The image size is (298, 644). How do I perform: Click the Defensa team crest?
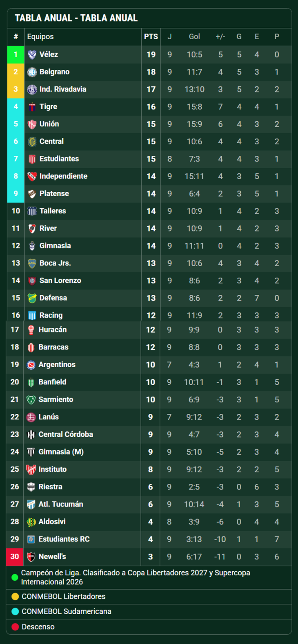pos(32,298)
